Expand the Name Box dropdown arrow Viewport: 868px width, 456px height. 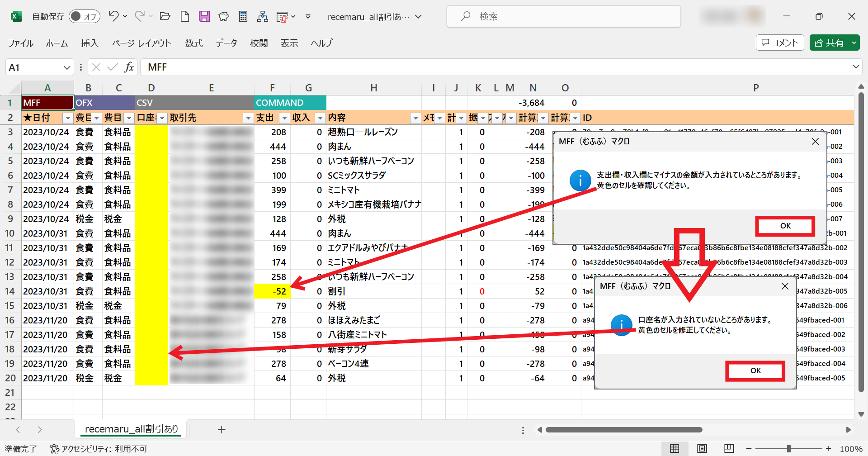(x=67, y=67)
